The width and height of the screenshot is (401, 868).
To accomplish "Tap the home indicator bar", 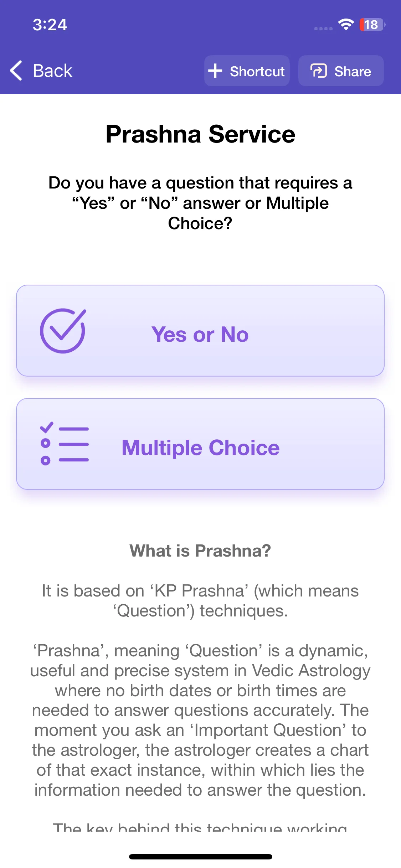I will coord(200,857).
